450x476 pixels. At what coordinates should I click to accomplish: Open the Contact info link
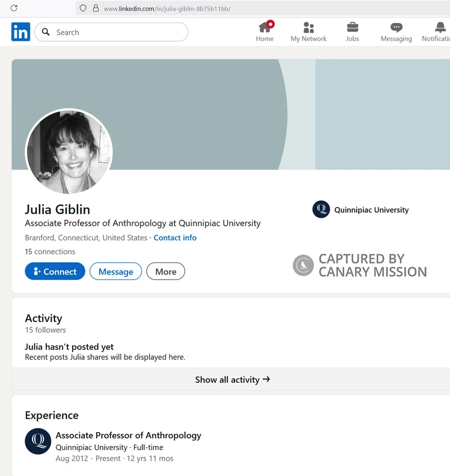[x=175, y=237]
